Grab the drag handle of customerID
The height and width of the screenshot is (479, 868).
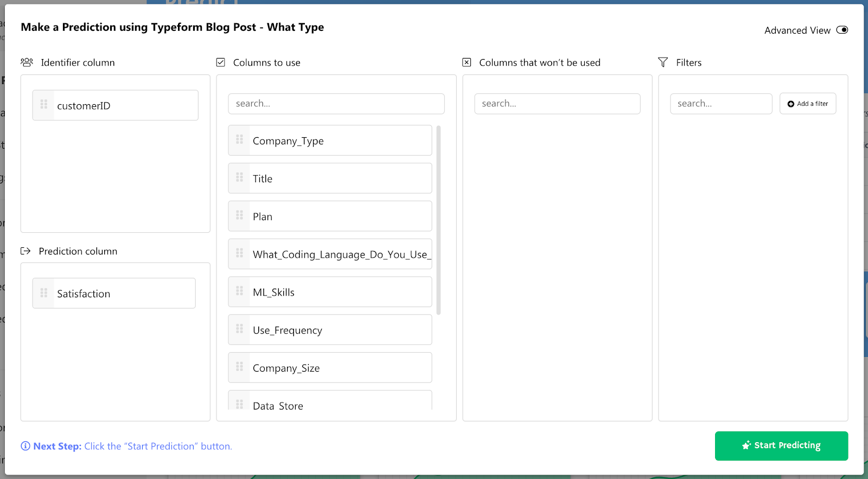tap(44, 104)
